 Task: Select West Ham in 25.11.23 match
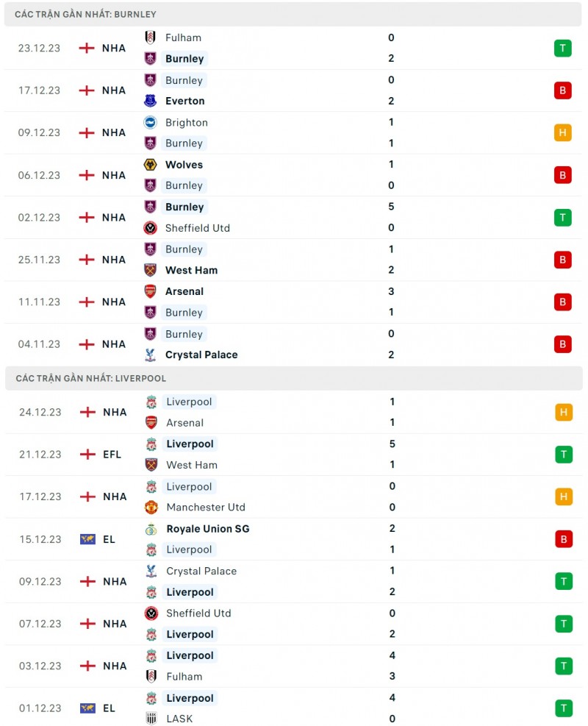tap(191, 270)
